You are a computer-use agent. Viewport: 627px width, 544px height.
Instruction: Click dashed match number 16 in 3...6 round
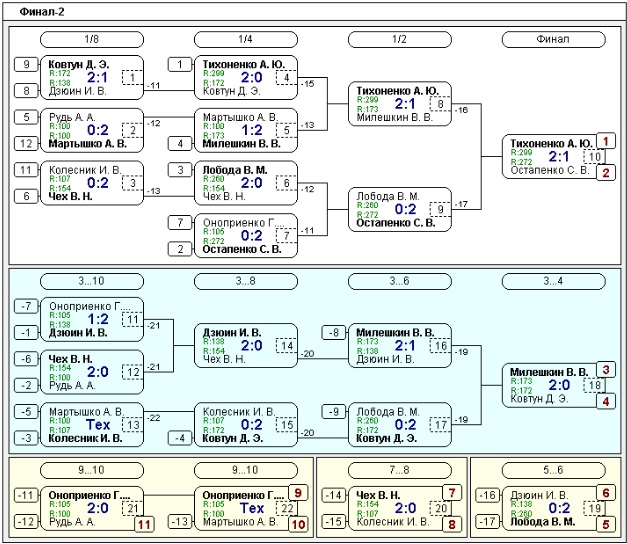[440, 346]
